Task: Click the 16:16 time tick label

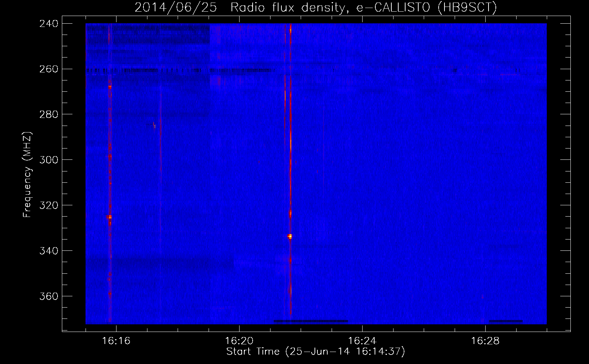Action: [116, 341]
